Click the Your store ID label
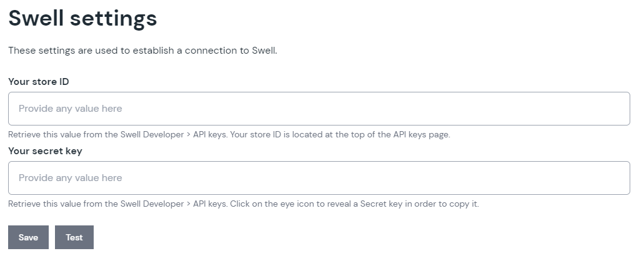This screenshot has height=266, width=644. point(38,82)
